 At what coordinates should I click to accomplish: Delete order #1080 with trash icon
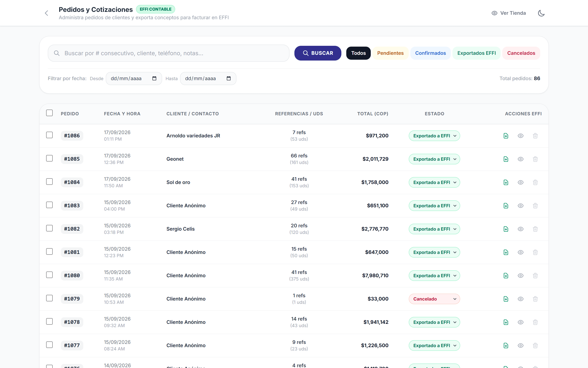pyautogui.click(x=535, y=276)
